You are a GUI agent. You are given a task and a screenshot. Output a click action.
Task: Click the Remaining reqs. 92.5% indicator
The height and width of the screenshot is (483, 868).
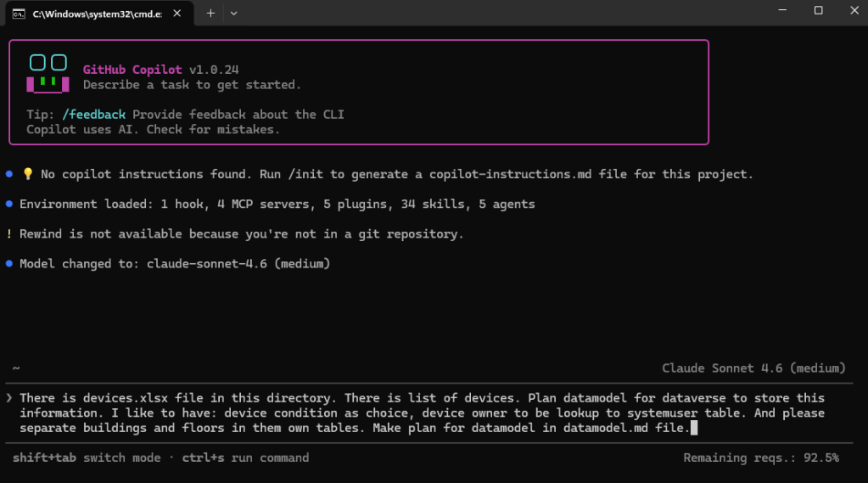[x=760, y=458]
